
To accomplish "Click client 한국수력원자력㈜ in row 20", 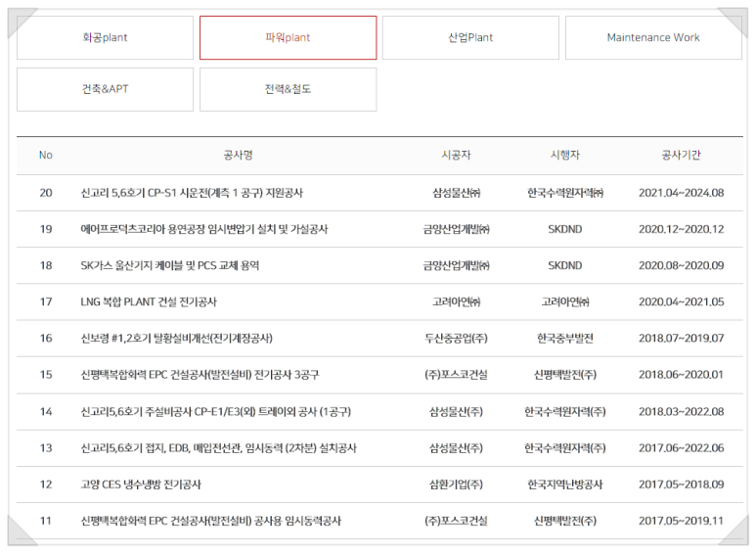I will coord(565,193).
